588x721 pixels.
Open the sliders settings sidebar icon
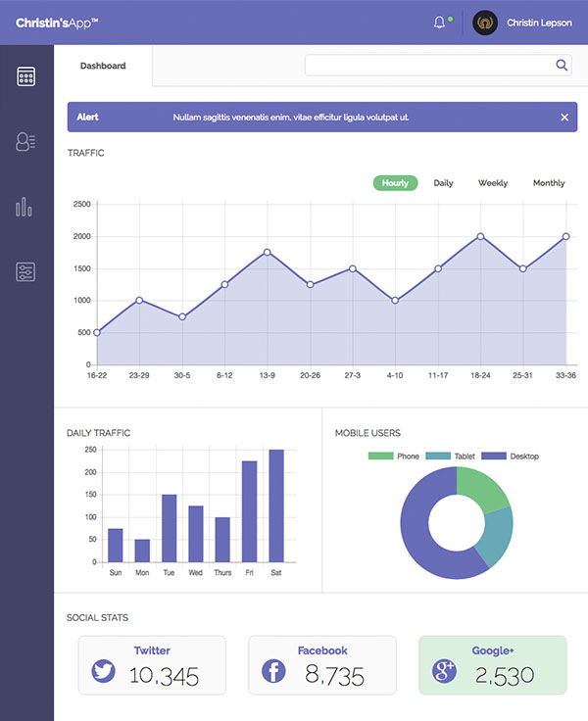click(x=25, y=272)
